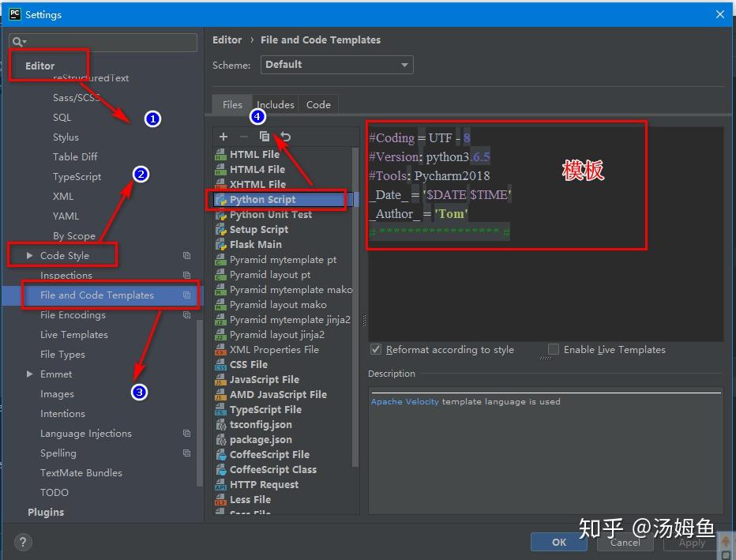Image resolution: width=736 pixels, height=560 pixels.
Task: Click the CoffeeScript Class icon
Action: (220, 470)
